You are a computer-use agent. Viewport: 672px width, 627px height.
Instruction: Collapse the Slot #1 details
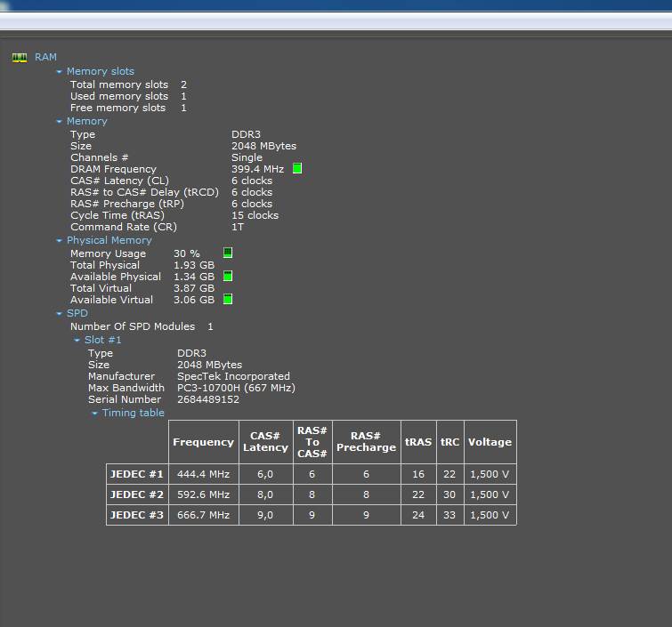point(77,341)
